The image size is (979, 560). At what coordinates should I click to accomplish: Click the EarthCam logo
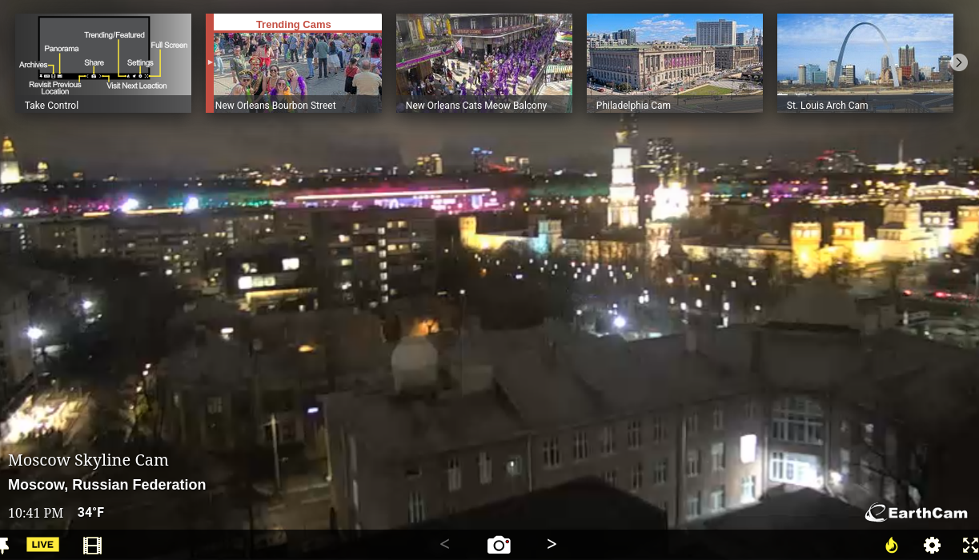917,513
